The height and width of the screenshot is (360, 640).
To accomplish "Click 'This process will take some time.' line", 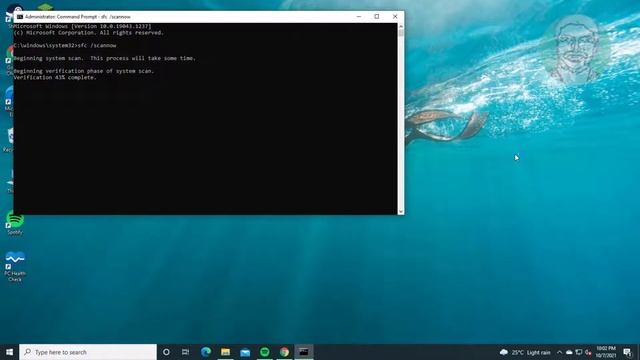I will pyautogui.click(x=143, y=58).
